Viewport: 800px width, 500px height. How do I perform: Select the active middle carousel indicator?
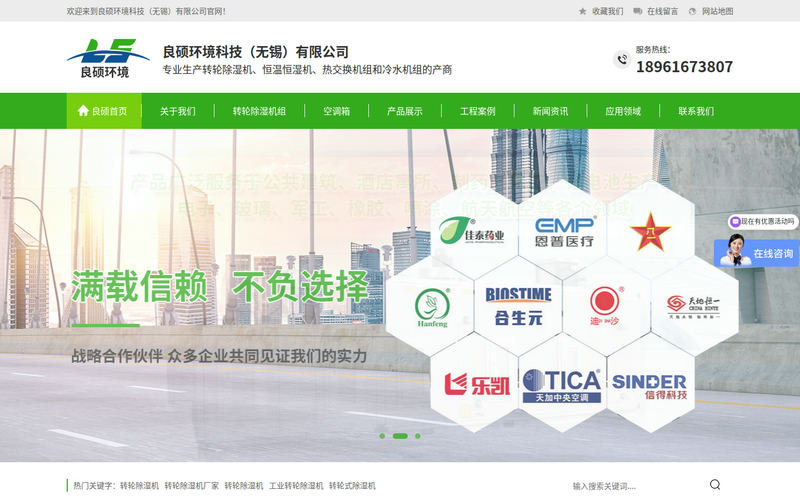400,436
